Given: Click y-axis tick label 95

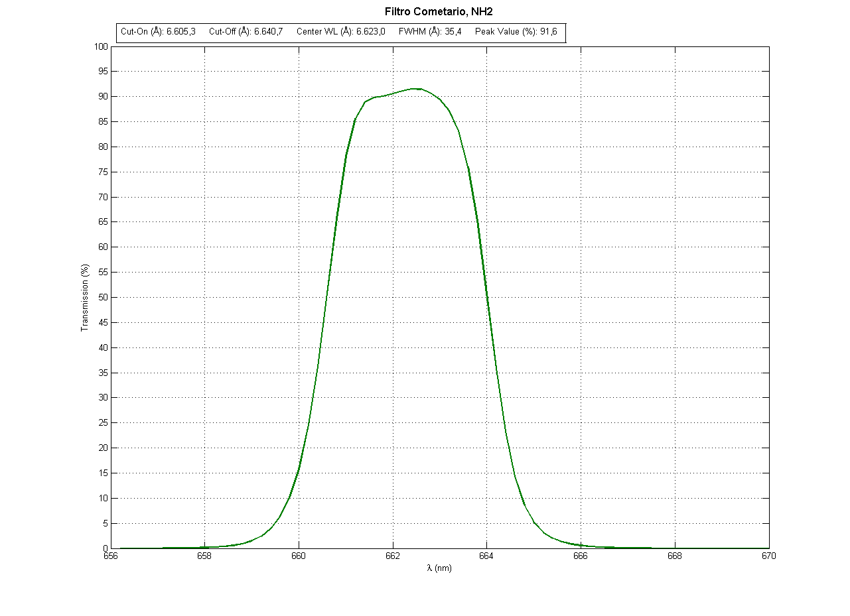Looking at the screenshot, I should [x=103, y=72].
